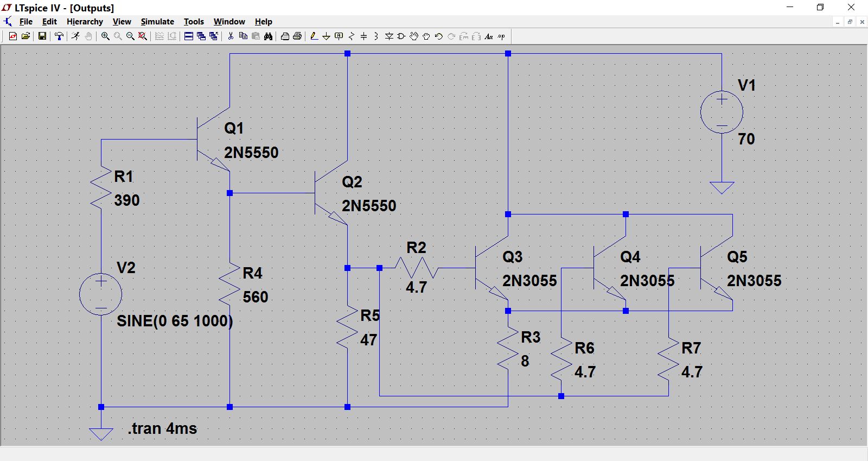Click the .tran 4ms directive text
This screenshot has height=461, width=868.
tap(163, 428)
